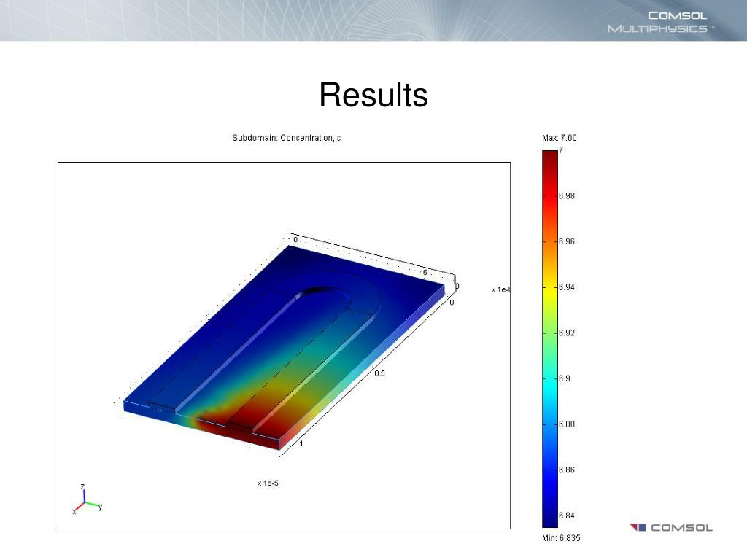
Task: Click the COMSOL logo at bottom right
Action: click(x=671, y=528)
